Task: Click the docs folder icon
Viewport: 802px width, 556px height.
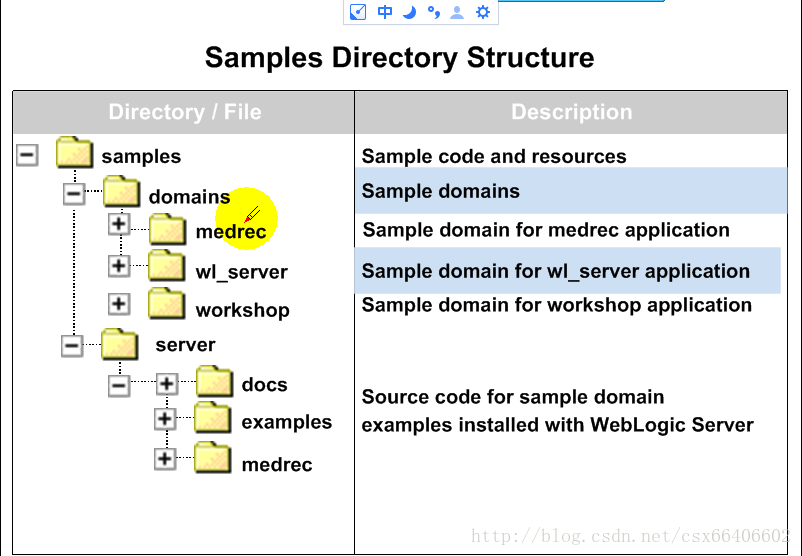Action: pyautogui.click(x=214, y=382)
